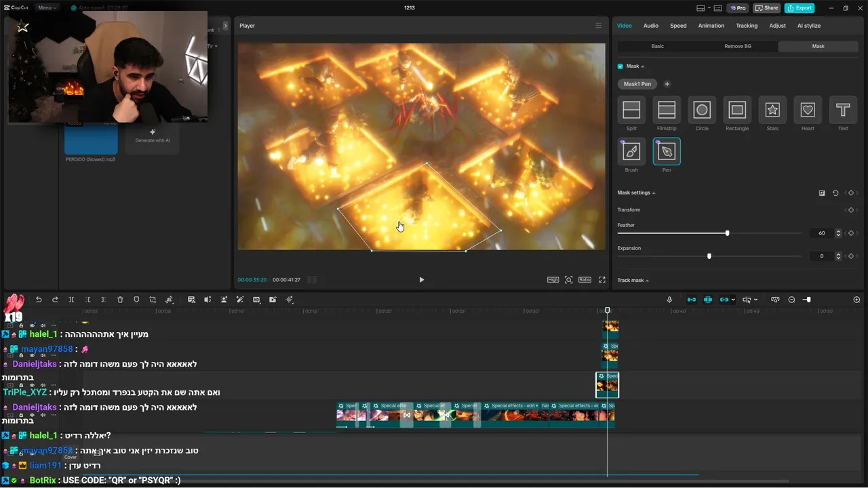Viewport: 868px width, 488px height.
Task: Add a keyframe for Feather
Action: tap(851, 233)
